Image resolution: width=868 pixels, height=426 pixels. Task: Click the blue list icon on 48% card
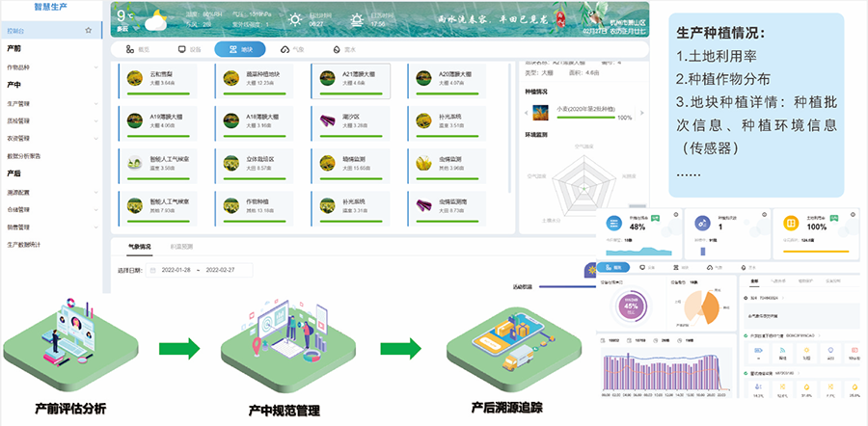pyautogui.click(x=613, y=223)
